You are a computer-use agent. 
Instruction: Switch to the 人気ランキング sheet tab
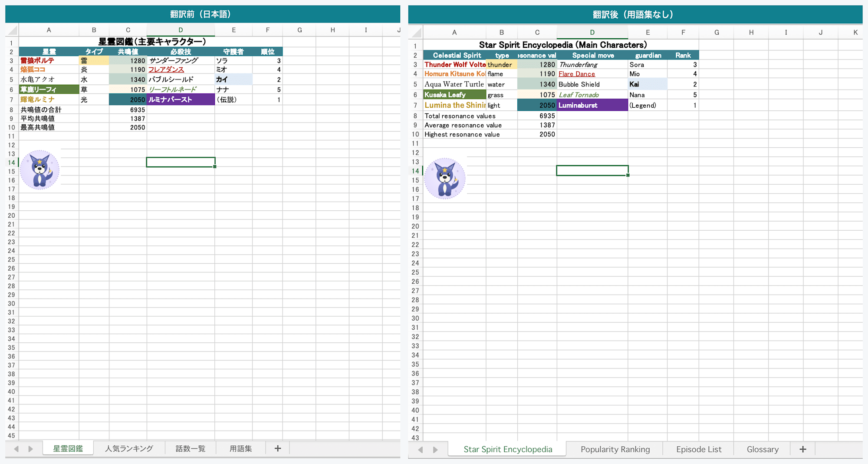coord(129,448)
